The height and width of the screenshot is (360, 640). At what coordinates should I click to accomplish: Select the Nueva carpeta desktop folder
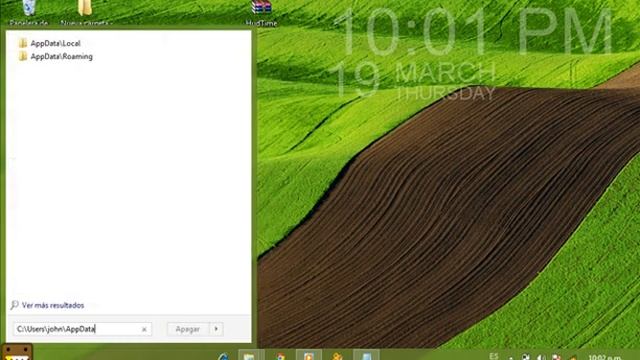pos(85,12)
